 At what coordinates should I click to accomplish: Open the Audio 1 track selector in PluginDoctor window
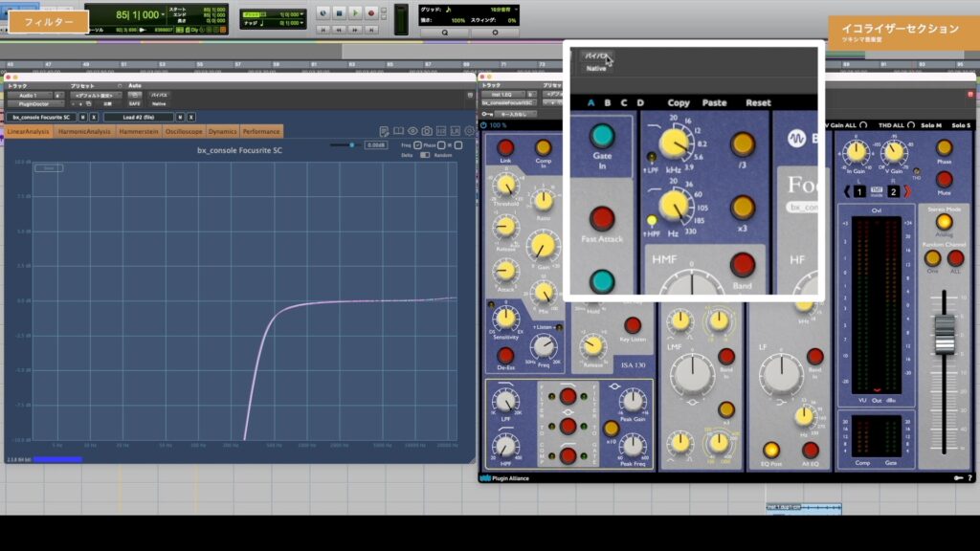click(30, 96)
